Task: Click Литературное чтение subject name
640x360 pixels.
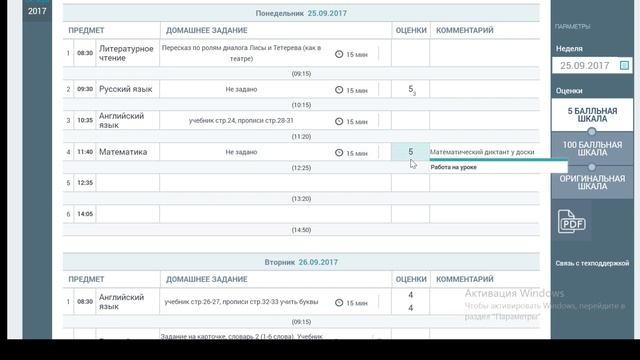Action: 126,53
